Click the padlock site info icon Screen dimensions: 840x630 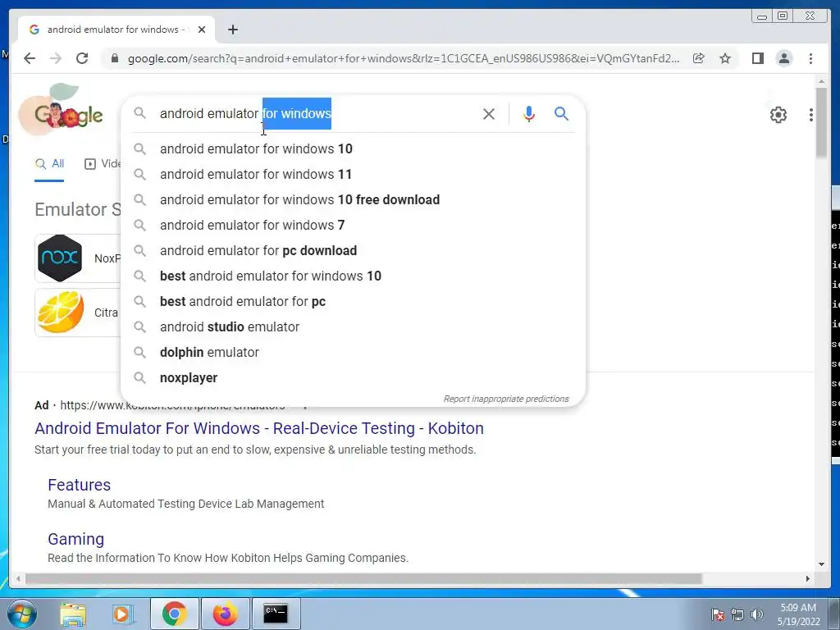[x=114, y=58]
